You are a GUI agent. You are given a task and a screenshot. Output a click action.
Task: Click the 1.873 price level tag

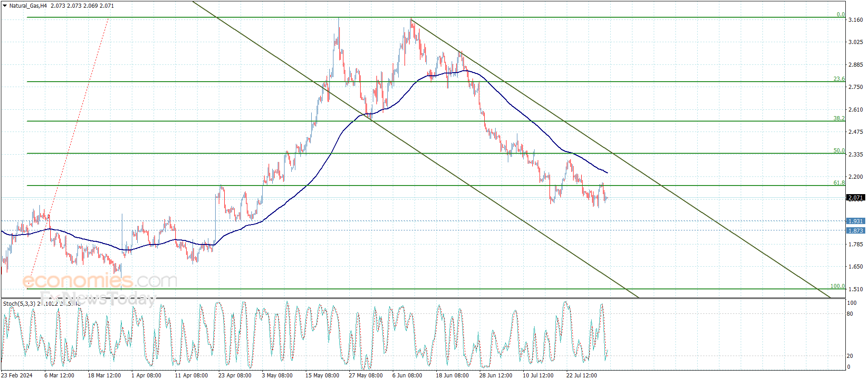click(x=855, y=230)
